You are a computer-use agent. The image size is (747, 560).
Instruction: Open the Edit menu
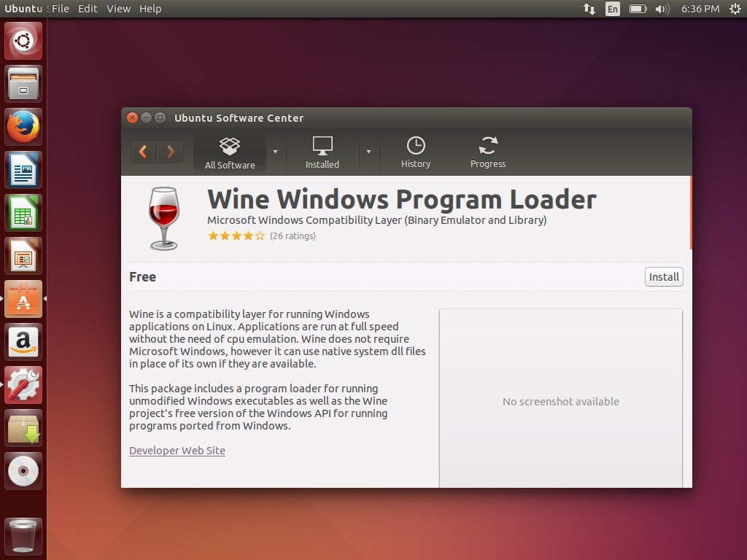(88, 9)
